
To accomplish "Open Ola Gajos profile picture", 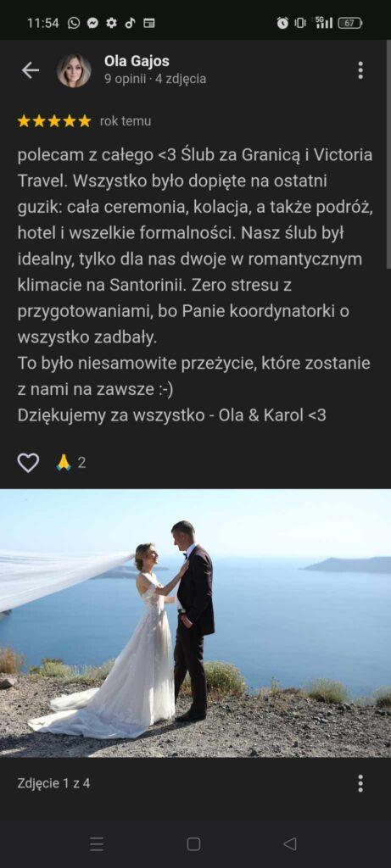I will tap(74, 70).
